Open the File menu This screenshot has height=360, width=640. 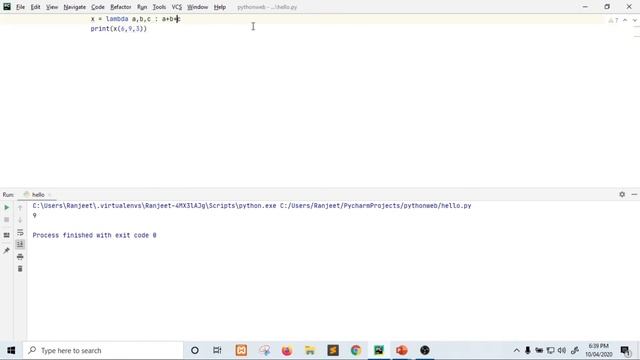coord(20,7)
